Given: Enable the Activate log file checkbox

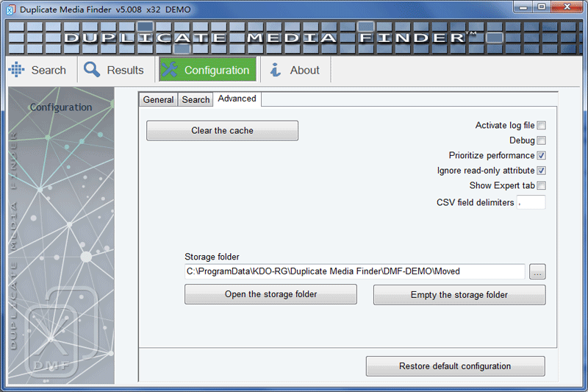Looking at the screenshot, I should coord(541,125).
